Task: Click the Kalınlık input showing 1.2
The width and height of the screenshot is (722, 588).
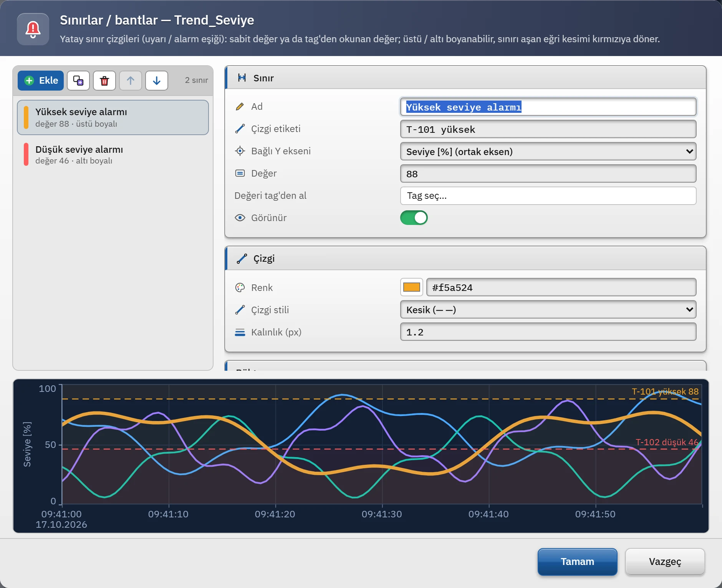Action: (548, 332)
